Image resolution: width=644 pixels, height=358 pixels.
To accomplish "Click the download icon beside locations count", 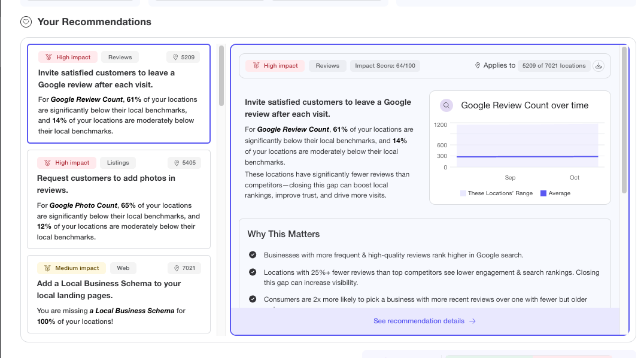I will (598, 66).
